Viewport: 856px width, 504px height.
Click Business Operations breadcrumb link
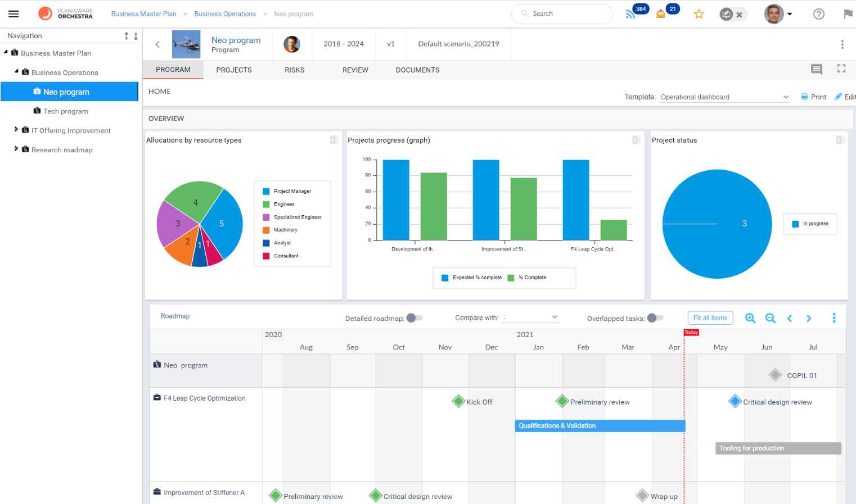click(225, 14)
